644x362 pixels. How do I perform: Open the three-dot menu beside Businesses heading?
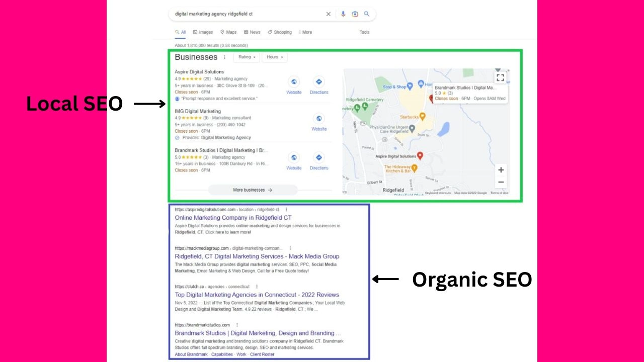[x=224, y=57]
